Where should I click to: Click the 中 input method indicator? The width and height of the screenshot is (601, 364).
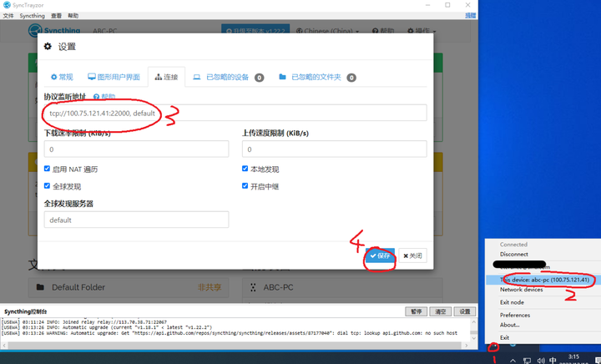point(553,360)
